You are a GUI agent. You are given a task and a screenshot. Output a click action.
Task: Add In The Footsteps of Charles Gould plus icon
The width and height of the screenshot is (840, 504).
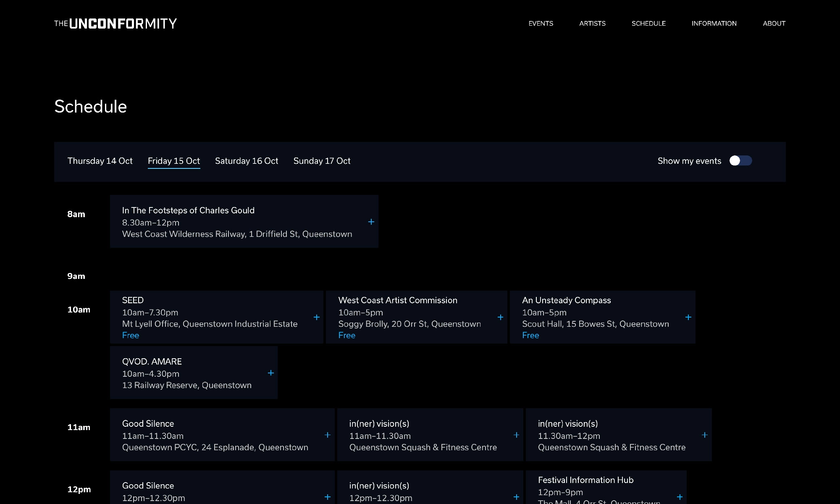coord(371,222)
